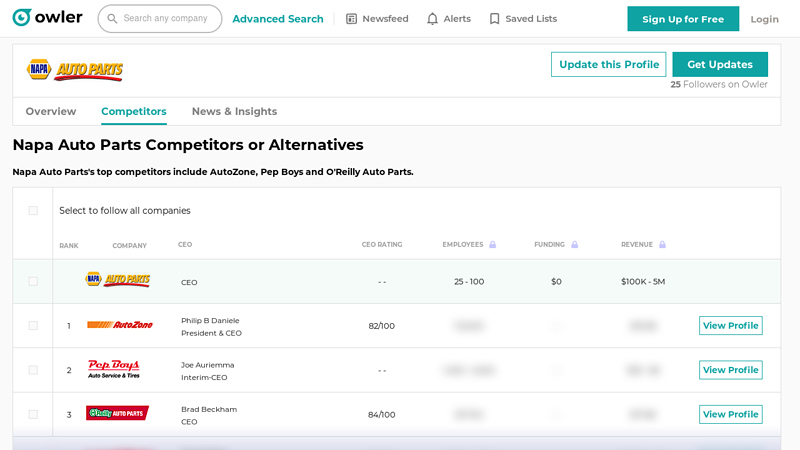Screen dimensions: 800x450
Task: Click the search magnifier icon
Action: click(112, 19)
